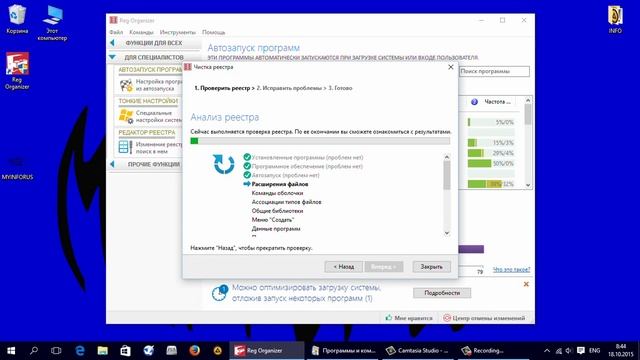The image size is (640, 360).
Task: Select the Расширения файлов item
Action: tap(280, 184)
